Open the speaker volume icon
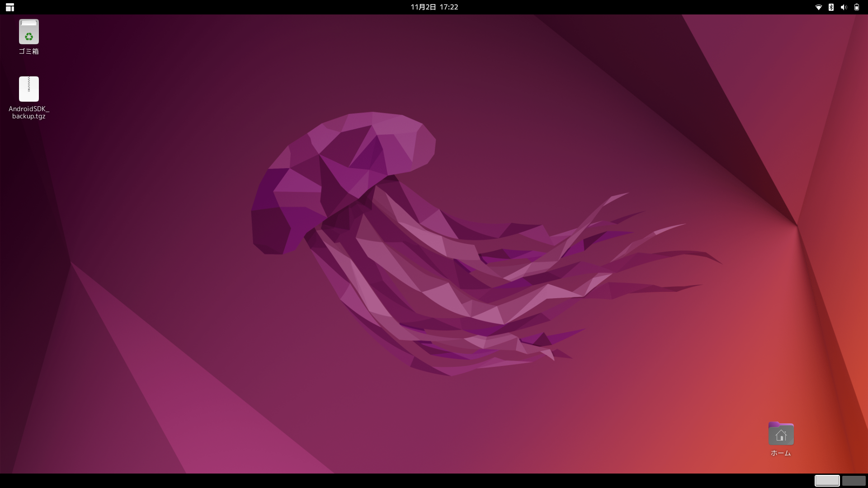This screenshot has height=488, width=868. (844, 7)
